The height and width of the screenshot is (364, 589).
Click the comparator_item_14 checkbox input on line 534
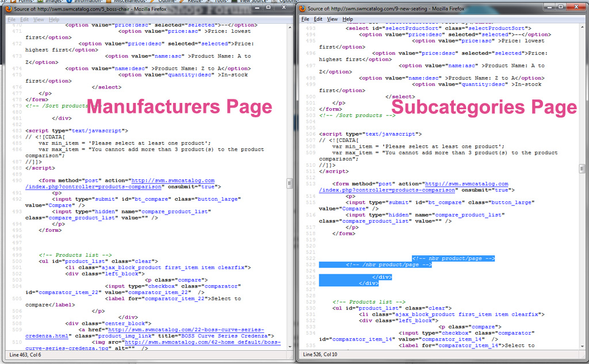click(x=427, y=336)
